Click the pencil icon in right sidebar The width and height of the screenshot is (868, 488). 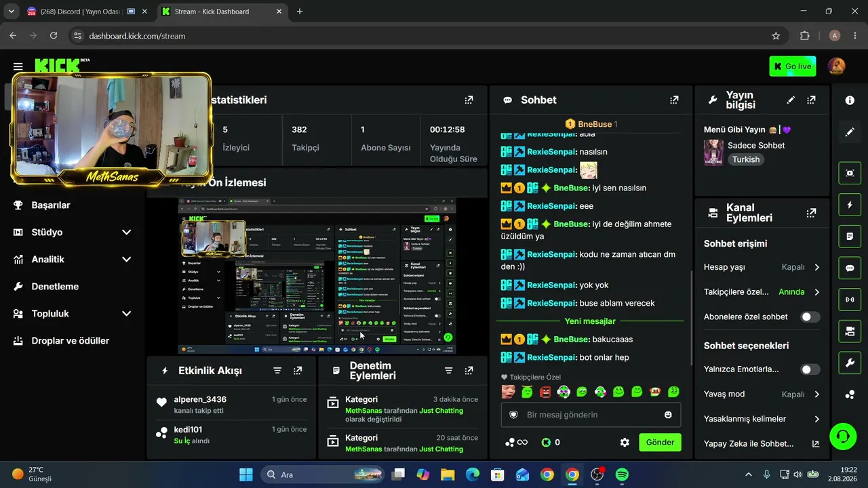[850, 132]
